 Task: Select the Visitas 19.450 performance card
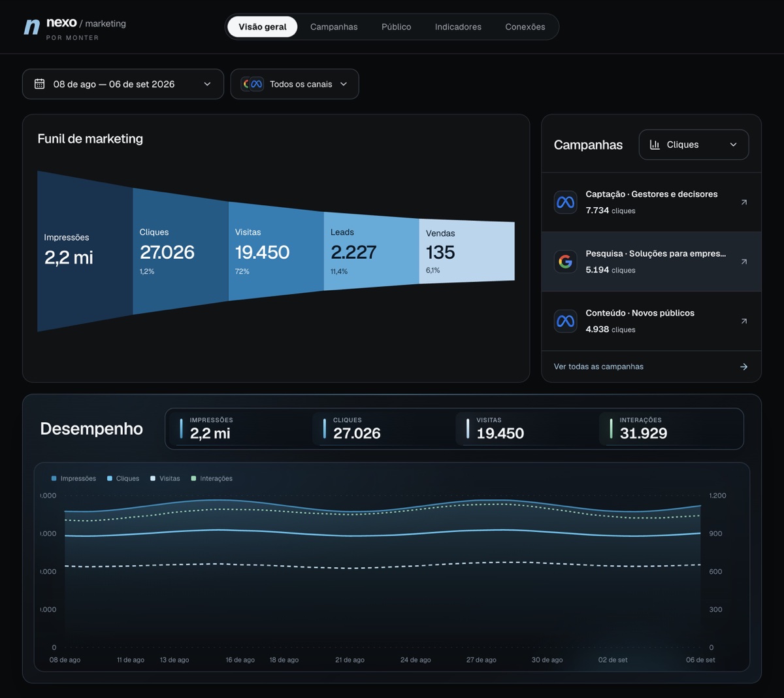click(526, 429)
